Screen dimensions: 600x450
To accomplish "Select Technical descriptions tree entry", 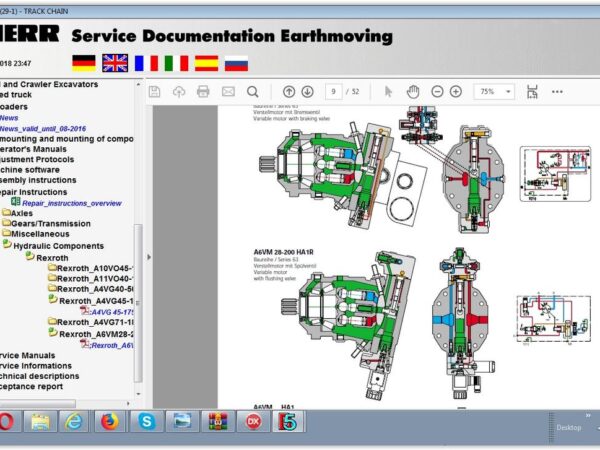I will (x=39, y=376).
